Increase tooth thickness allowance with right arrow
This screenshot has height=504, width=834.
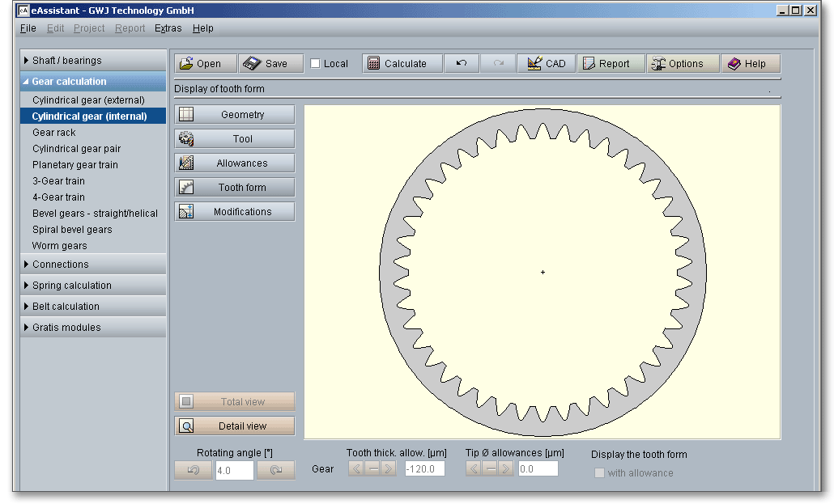[388, 468]
